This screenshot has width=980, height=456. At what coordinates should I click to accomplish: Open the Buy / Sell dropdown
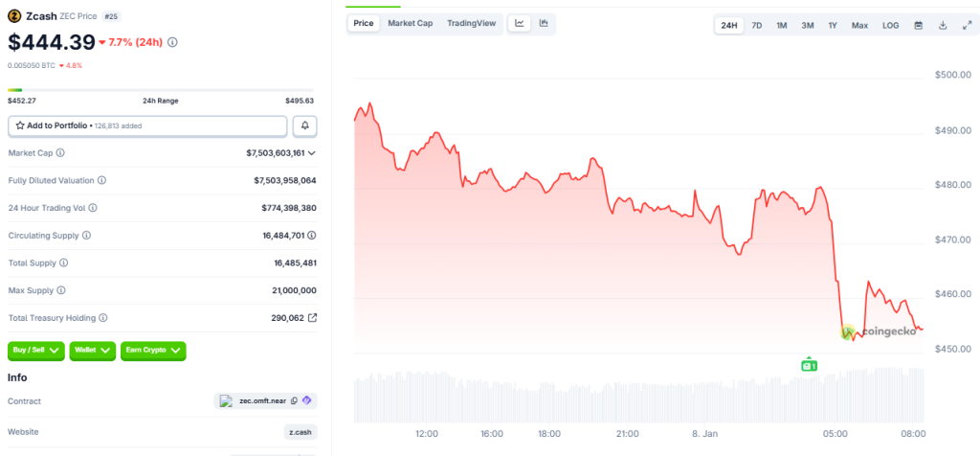[x=36, y=351]
